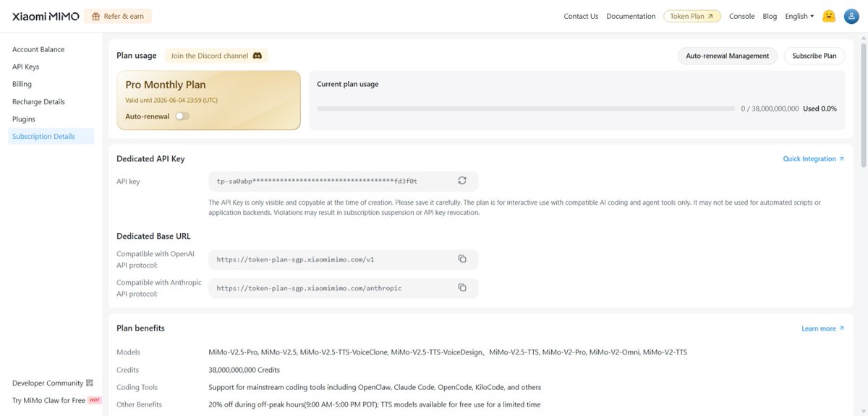Click the Anthropic protocol URL field
868x416 pixels.
[x=343, y=287]
